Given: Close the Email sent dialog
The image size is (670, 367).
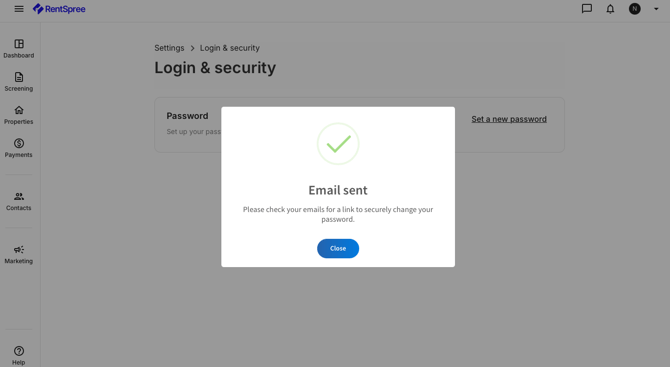Looking at the screenshot, I should [x=338, y=248].
